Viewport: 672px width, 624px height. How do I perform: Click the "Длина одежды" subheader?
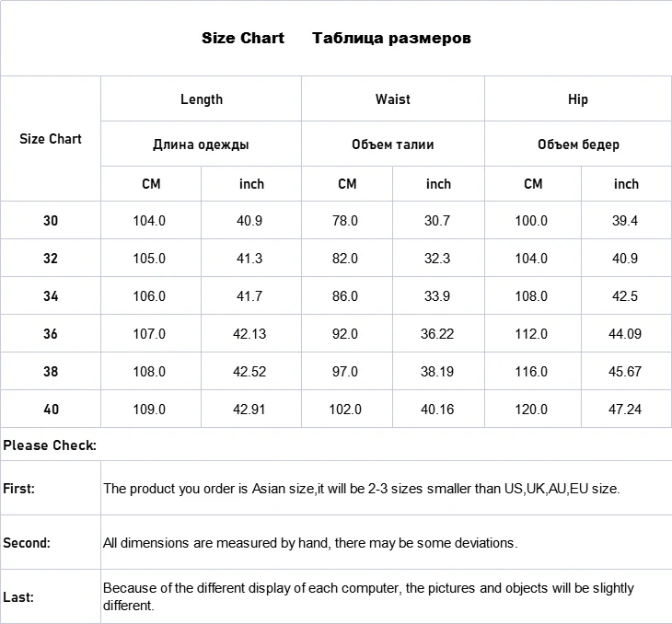point(201,144)
